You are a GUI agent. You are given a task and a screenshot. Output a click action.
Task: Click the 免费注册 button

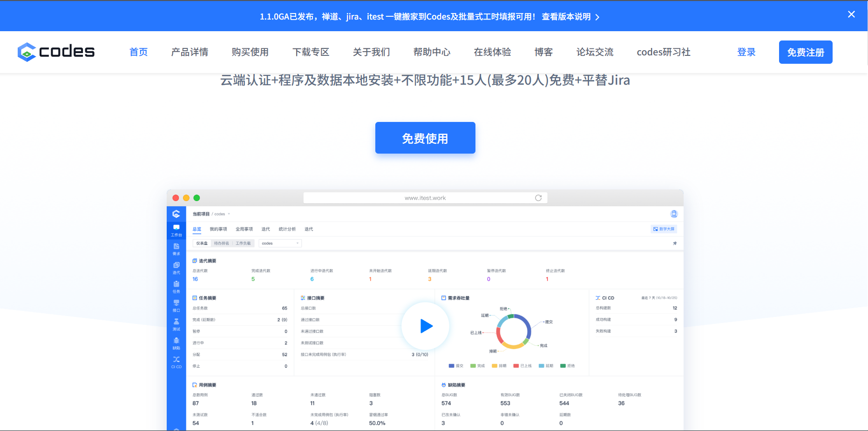[x=806, y=52]
